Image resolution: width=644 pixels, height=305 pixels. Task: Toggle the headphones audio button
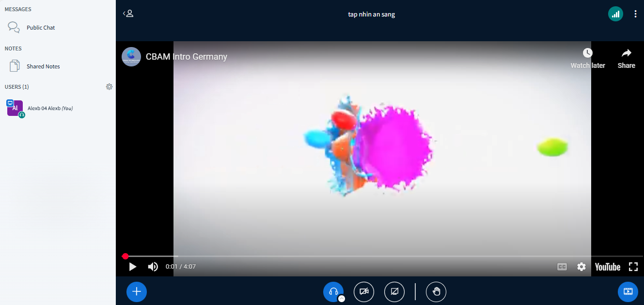click(333, 291)
